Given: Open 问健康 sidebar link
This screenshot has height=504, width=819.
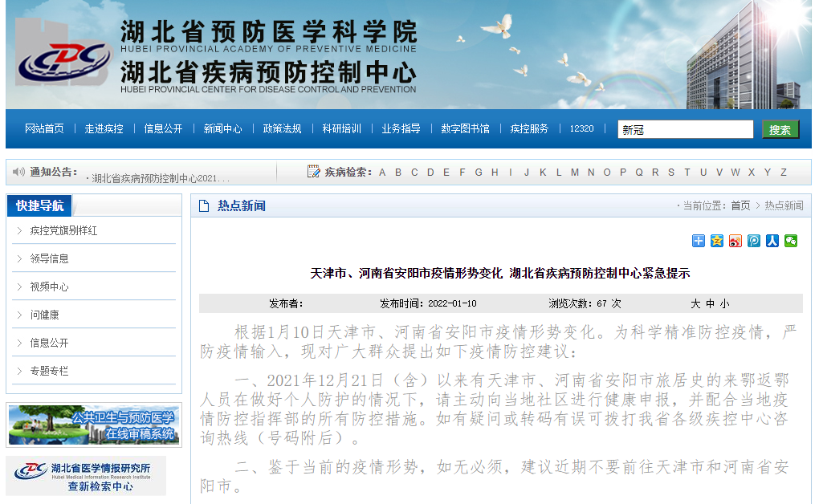Looking at the screenshot, I should pos(44,315).
